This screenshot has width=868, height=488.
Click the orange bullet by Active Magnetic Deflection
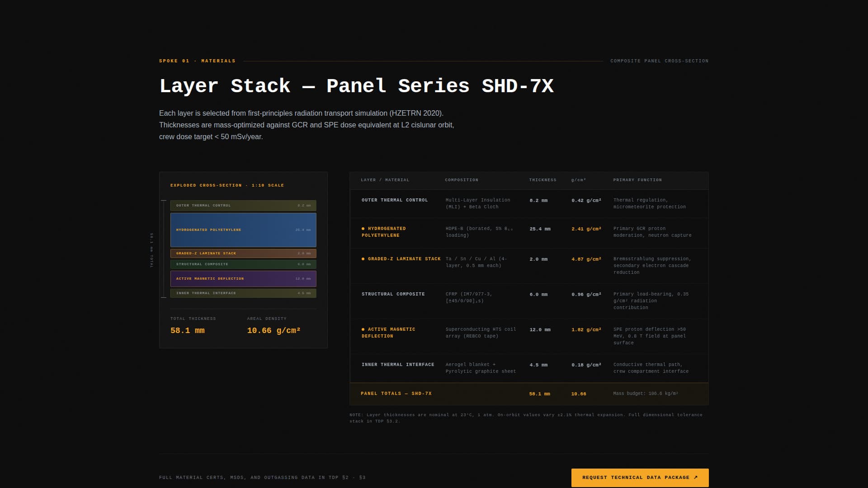click(363, 329)
